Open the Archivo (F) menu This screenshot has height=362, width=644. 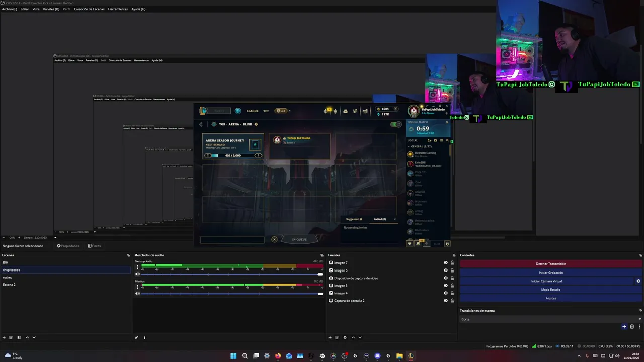click(9, 9)
